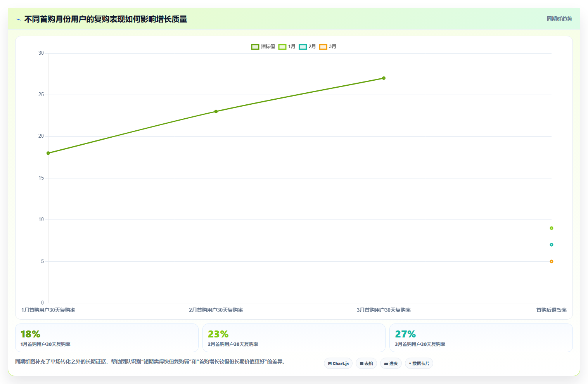588x384 pixels.
Task: Toggle the 1月 legend series
Action: tap(287, 47)
